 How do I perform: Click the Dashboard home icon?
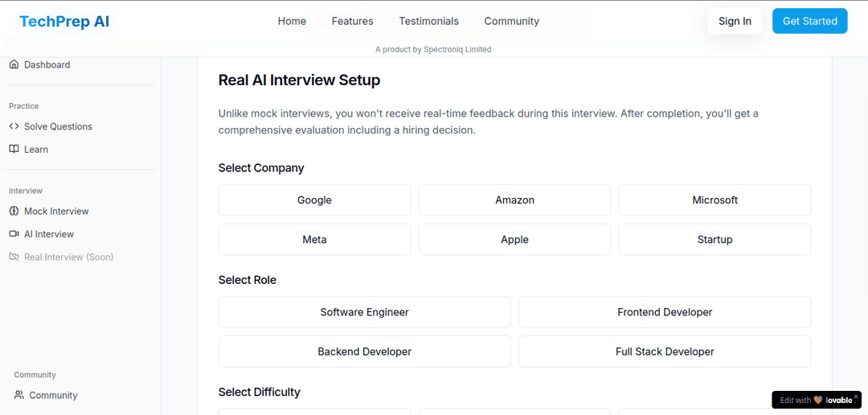(x=14, y=64)
